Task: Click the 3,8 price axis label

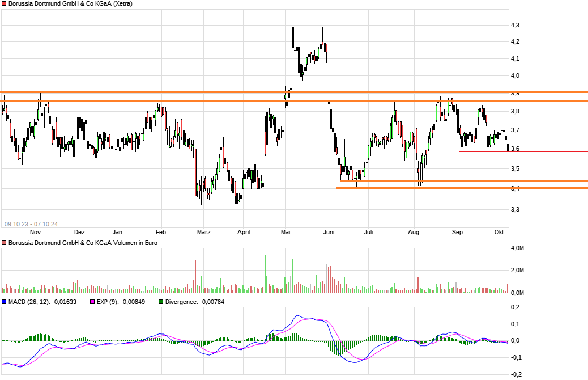Action: tap(515, 112)
